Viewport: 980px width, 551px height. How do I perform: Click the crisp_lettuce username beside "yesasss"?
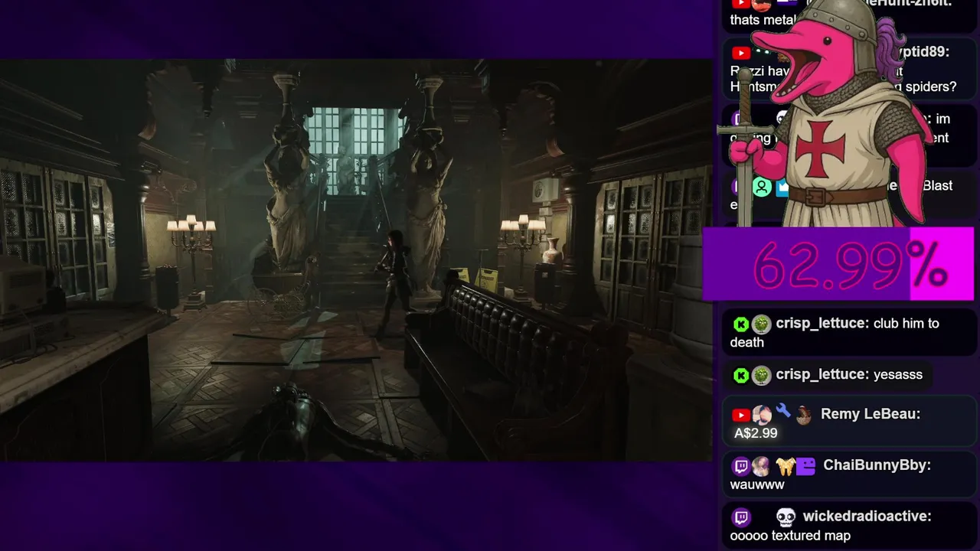pyautogui.click(x=823, y=375)
